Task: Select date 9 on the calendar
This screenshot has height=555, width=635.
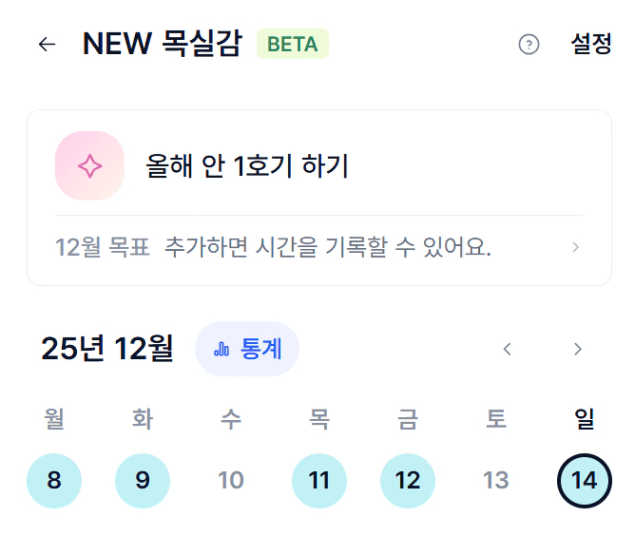Action: click(142, 480)
